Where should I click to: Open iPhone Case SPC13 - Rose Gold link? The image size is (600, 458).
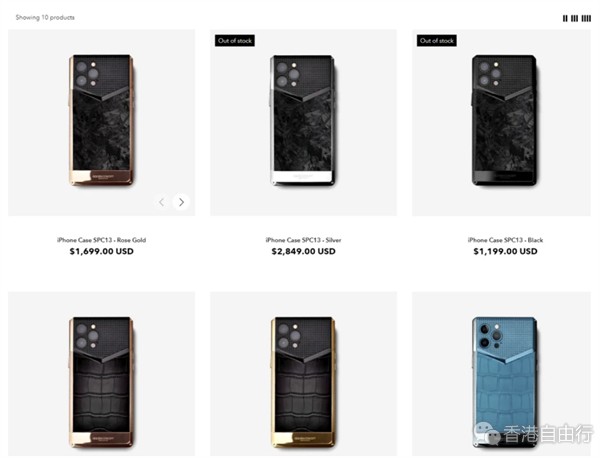tap(101, 240)
